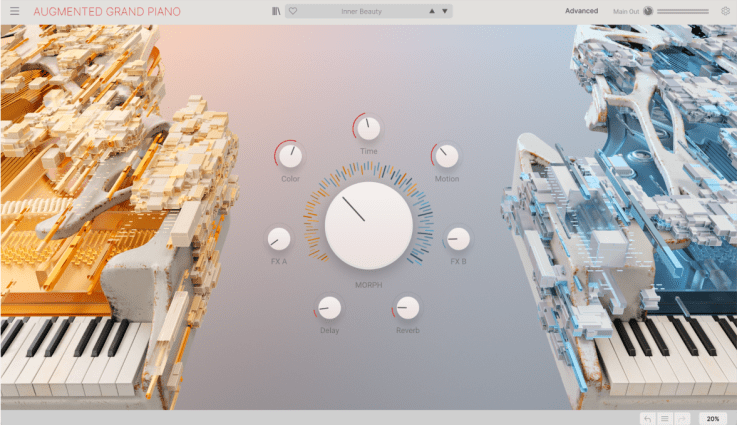Click the Reverb knob

(x=407, y=308)
